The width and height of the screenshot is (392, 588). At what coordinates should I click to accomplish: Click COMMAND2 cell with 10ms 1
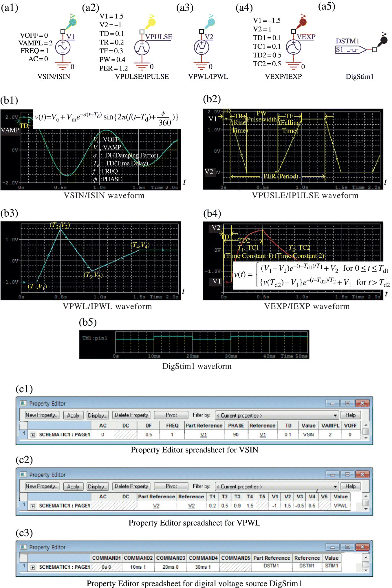pyautogui.click(x=138, y=567)
